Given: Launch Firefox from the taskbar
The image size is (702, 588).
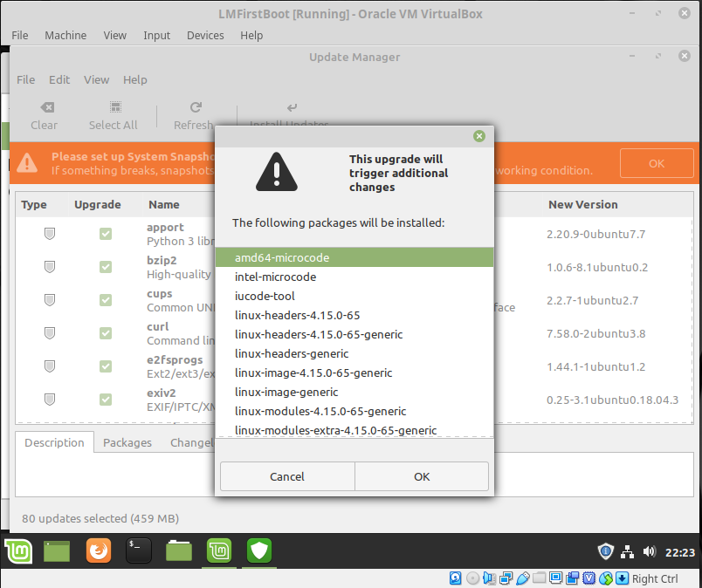Looking at the screenshot, I should pyautogui.click(x=99, y=550).
